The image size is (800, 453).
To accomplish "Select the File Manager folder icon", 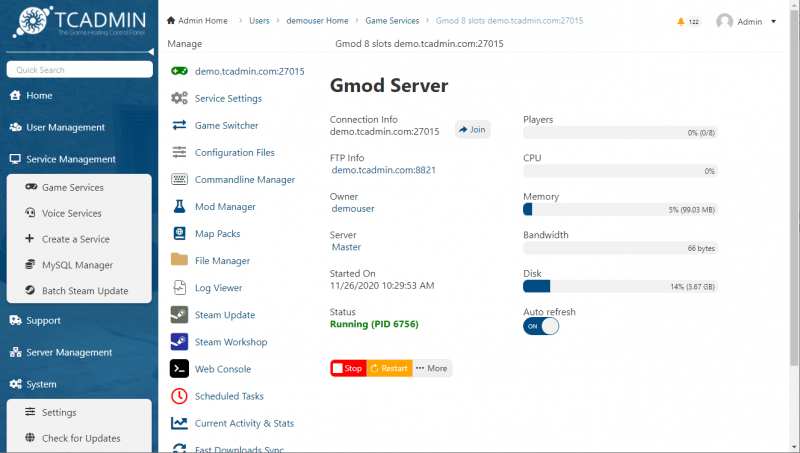I will 179,260.
